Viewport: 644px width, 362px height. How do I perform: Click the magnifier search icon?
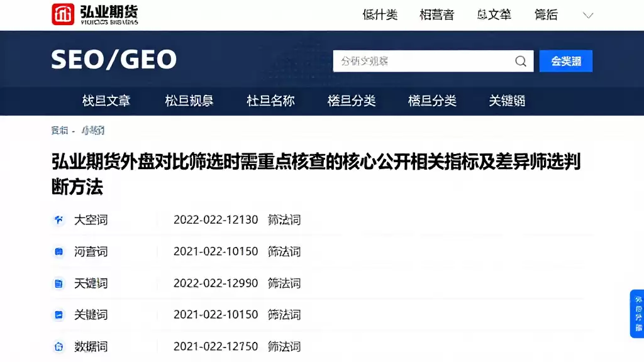pyautogui.click(x=520, y=61)
